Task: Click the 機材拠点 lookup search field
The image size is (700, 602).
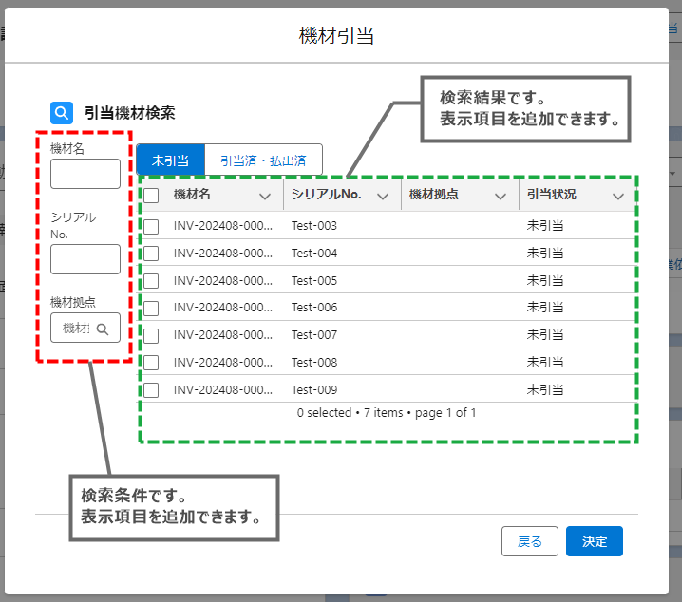Action: point(75,329)
